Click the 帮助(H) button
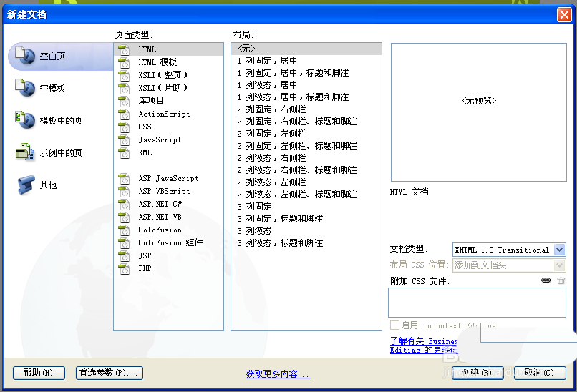 (39, 373)
